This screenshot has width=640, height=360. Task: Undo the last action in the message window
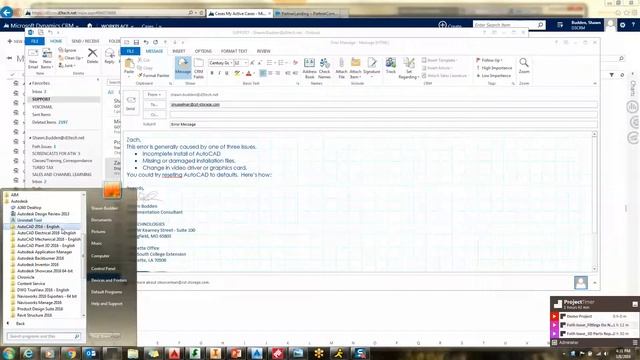pyautogui.click(x=146, y=42)
